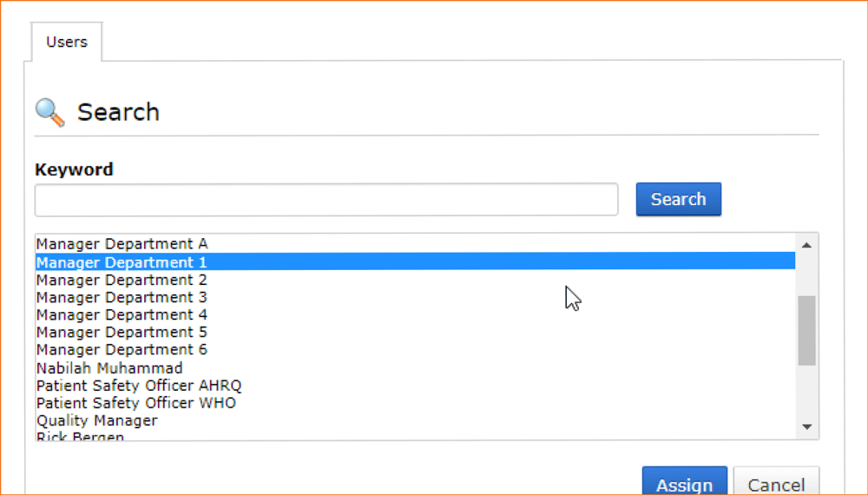
Task: Click the gray scrollbar thumb
Action: point(806,331)
